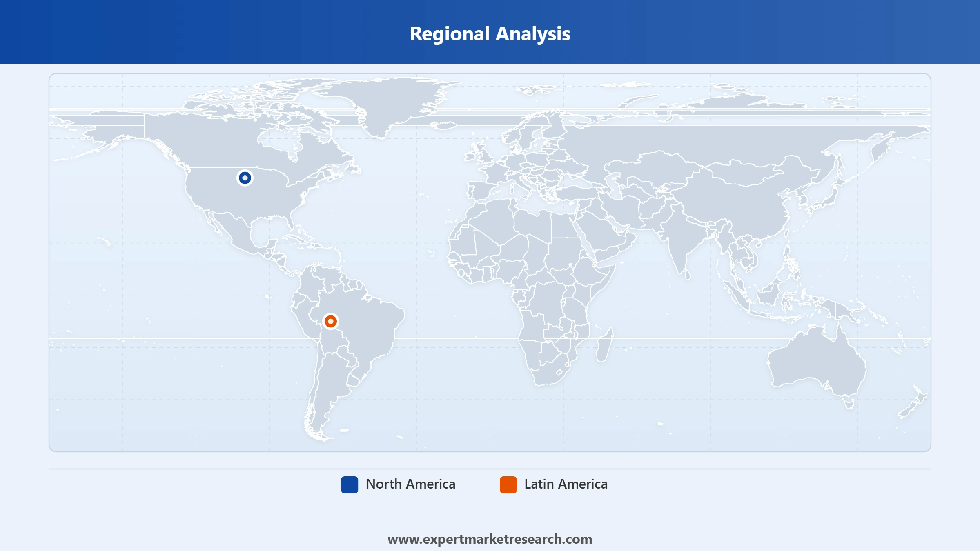Click the Regional Analysis title
The height and width of the screenshot is (551, 980).
click(490, 33)
